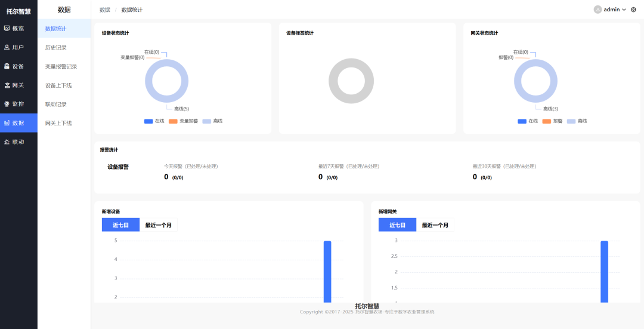Click the 在线(0) label on gateway chart
The width and height of the screenshot is (644, 329).
[x=521, y=52]
